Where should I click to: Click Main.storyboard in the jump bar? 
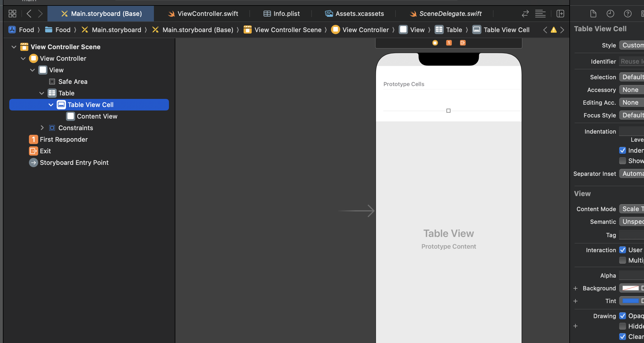[111, 30]
